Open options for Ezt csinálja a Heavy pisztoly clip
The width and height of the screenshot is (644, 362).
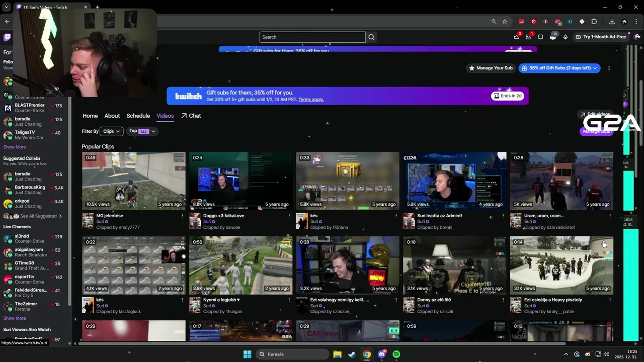pyautogui.click(x=610, y=300)
